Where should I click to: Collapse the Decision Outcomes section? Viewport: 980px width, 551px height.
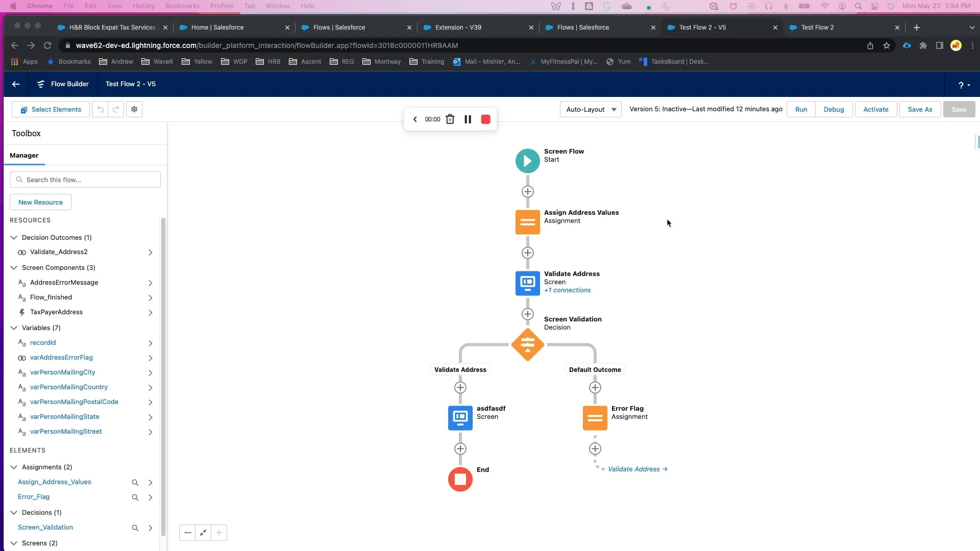[14, 238]
